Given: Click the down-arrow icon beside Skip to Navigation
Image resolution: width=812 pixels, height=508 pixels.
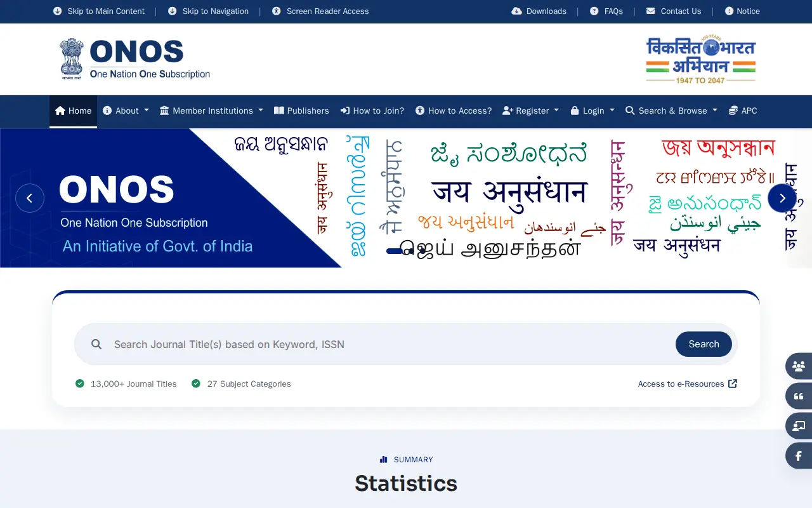Looking at the screenshot, I should pyautogui.click(x=172, y=11).
